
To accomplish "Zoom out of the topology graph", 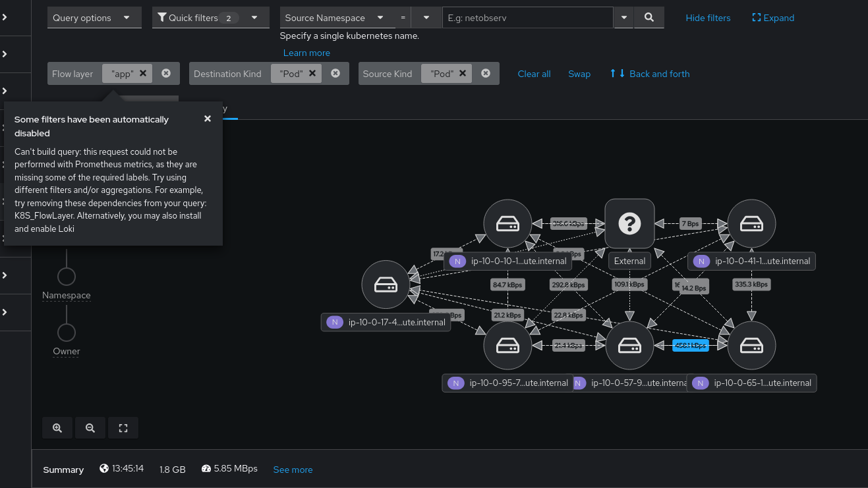I will coord(90,428).
